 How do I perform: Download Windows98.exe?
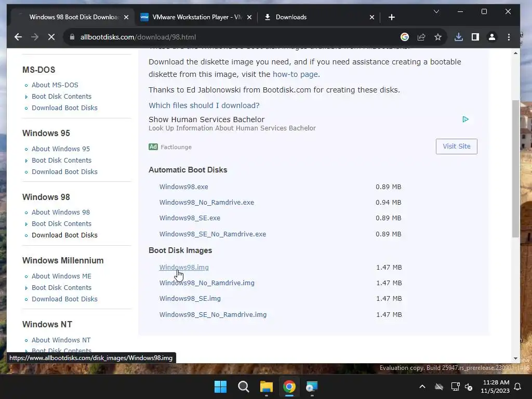point(183,187)
